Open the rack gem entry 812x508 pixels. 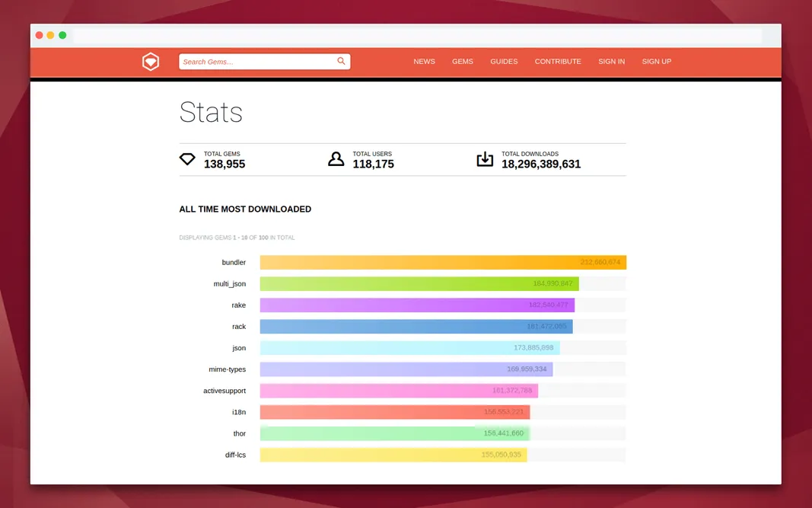(238, 326)
